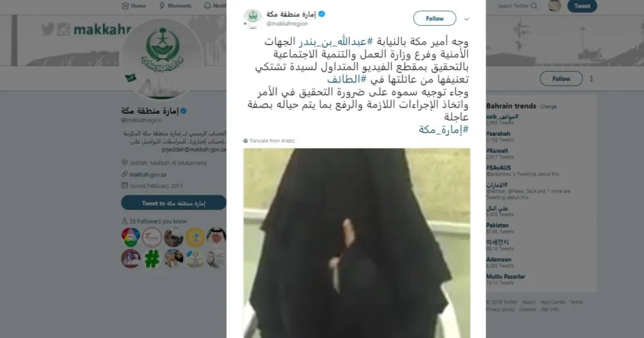
Task: Click the green hashtag follower avatar
Action: (x=152, y=259)
